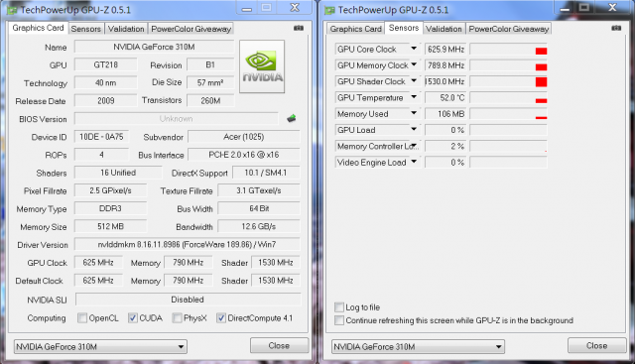The width and height of the screenshot is (635, 364).
Task: Click the Shaders field 16 Unified
Action: click(x=118, y=173)
